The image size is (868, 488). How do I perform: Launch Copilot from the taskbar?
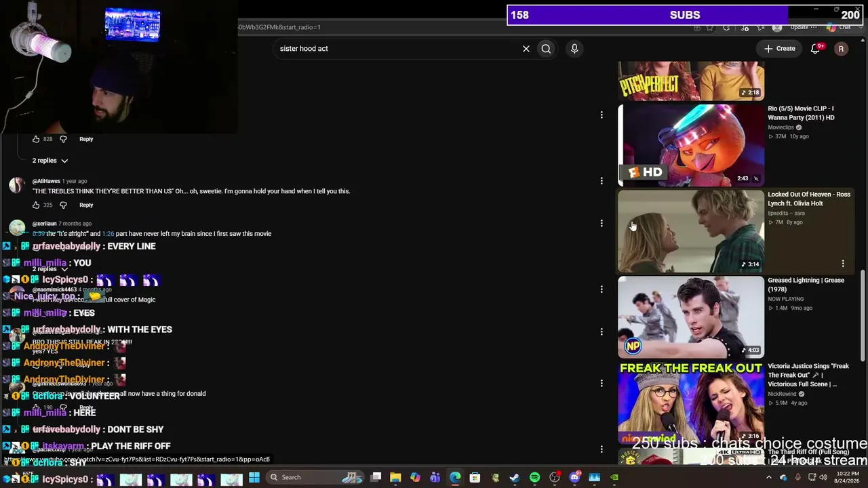[416, 477]
